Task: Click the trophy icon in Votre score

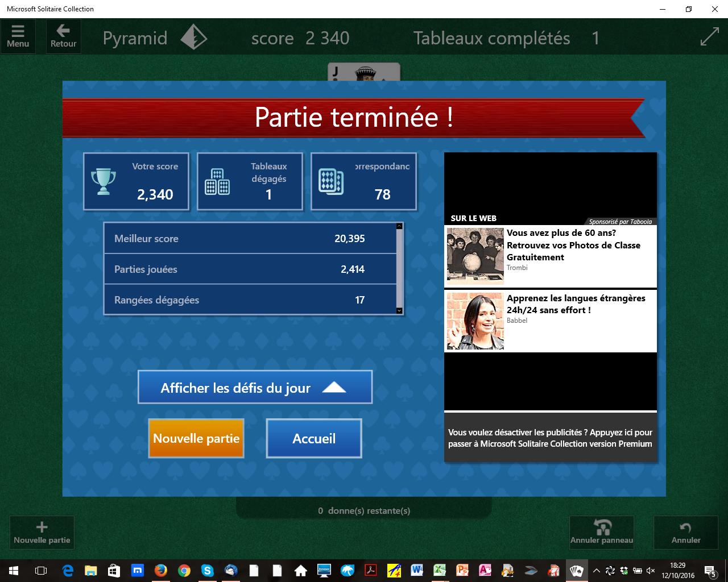Action: click(104, 182)
